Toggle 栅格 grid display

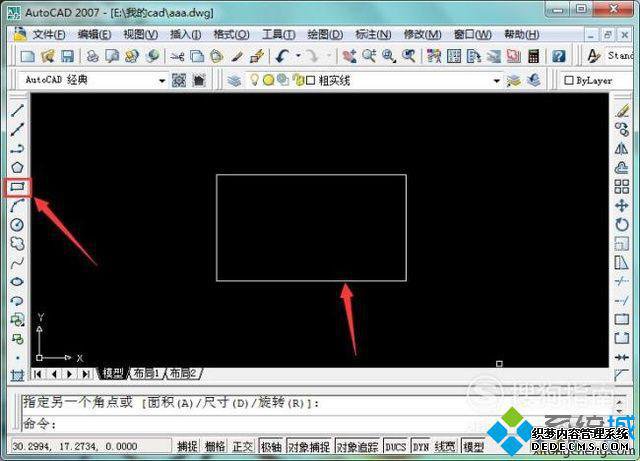coord(215,446)
